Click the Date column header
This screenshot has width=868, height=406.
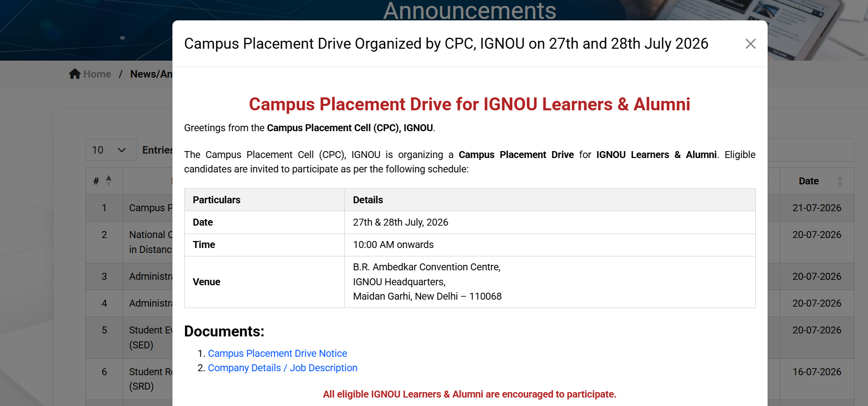808,181
